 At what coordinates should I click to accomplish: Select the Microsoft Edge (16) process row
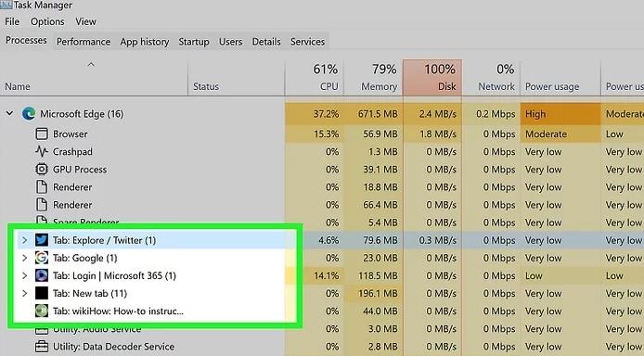pos(322,114)
